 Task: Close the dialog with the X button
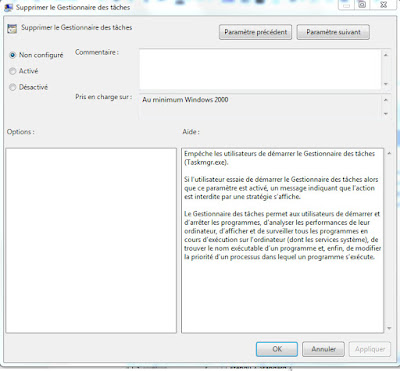384,5
